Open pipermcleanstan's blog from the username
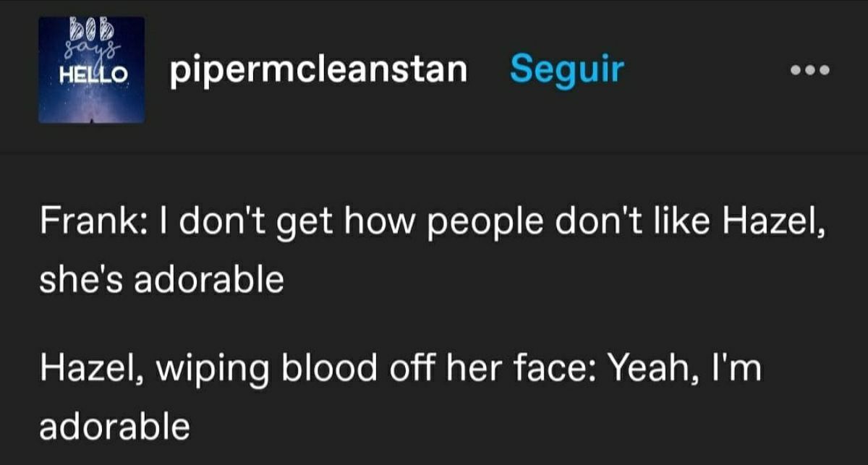Image resolution: width=868 pixels, height=465 pixels. (319, 70)
